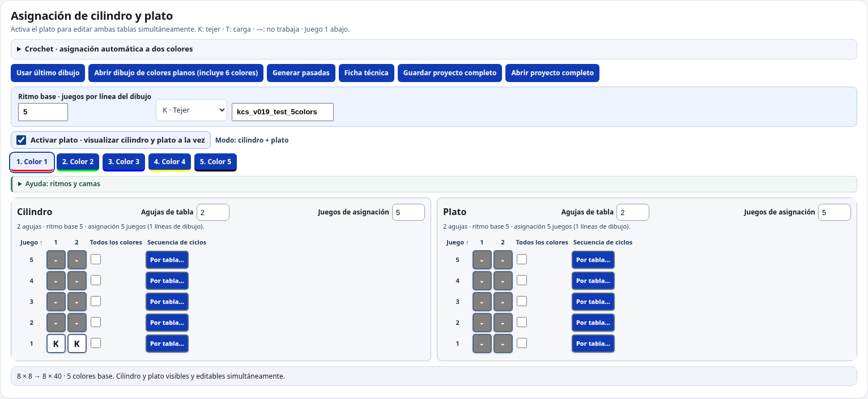The height and width of the screenshot is (399, 868).
Task: Select the '1. Color 1' tab
Action: point(32,162)
